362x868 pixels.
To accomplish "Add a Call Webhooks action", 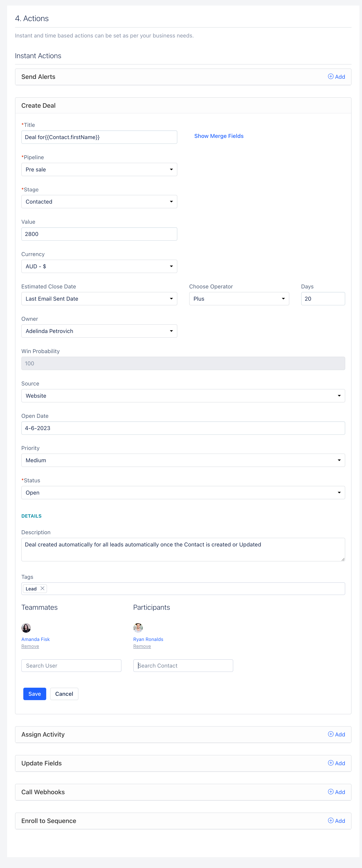I will click(336, 792).
